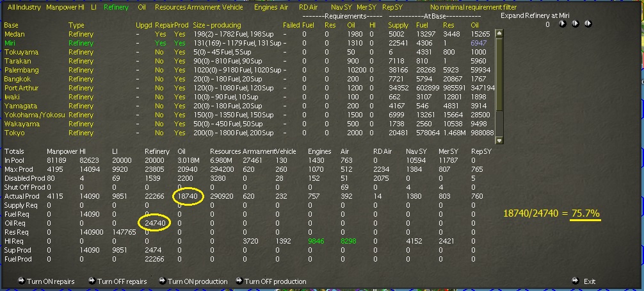Click the Turn OFF repairs arrow button
The height and width of the screenshot is (291, 644).
click(92, 281)
